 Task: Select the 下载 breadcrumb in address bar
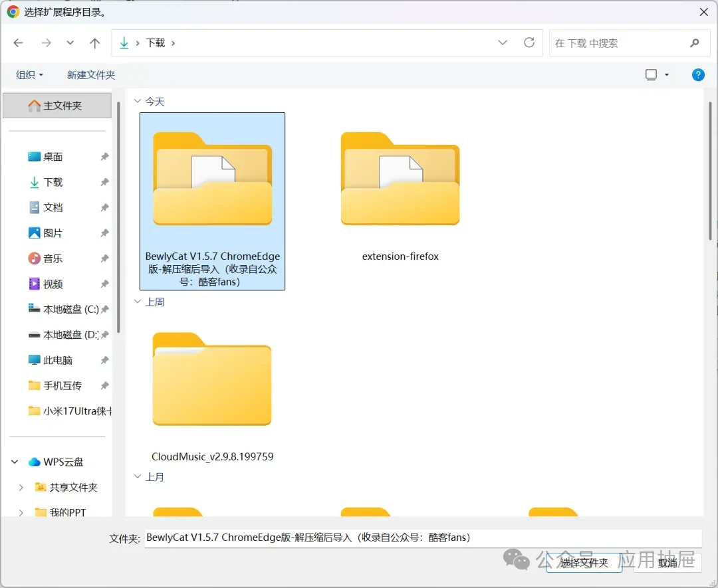pyautogui.click(x=155, y=43)
